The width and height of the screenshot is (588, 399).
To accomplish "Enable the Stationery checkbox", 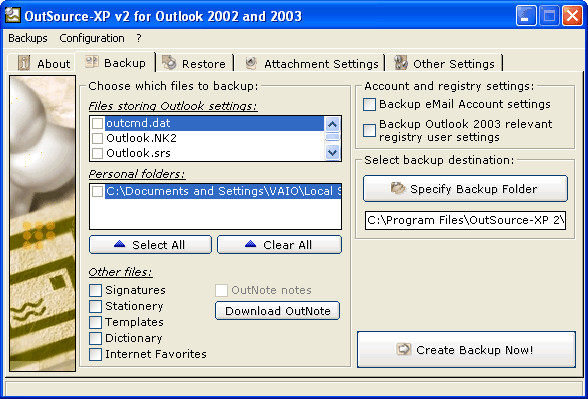I will point(96,306).
